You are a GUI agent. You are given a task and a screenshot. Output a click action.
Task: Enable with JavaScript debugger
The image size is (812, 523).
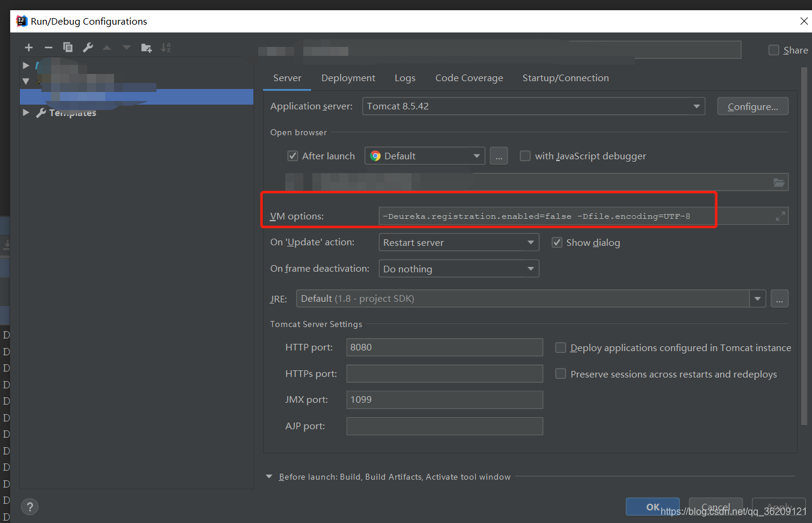tap(526, 156)
